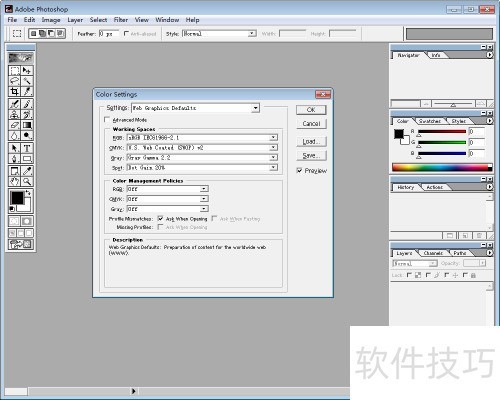The width and height of the screenshot is (500, 400).
Task: Select the Zoom tool
Action: pos(27,181)
